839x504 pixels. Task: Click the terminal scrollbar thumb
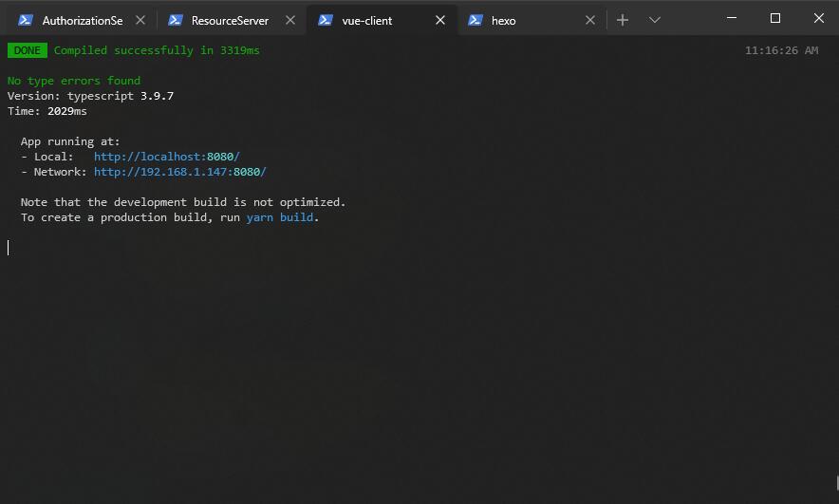(837, 482)
